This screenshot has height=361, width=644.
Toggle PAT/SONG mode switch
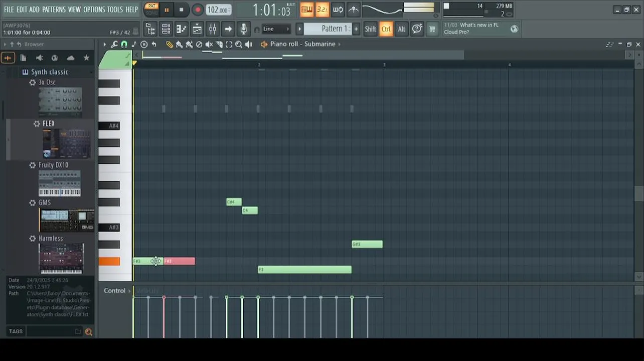(151, 9)
